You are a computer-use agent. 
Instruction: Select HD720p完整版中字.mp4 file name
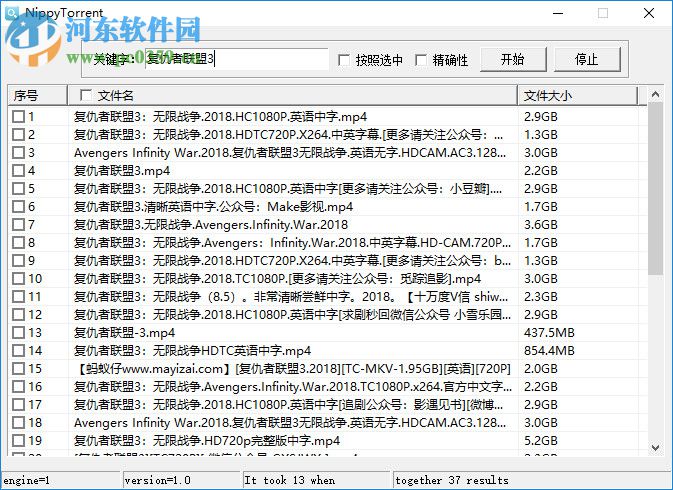207,441
